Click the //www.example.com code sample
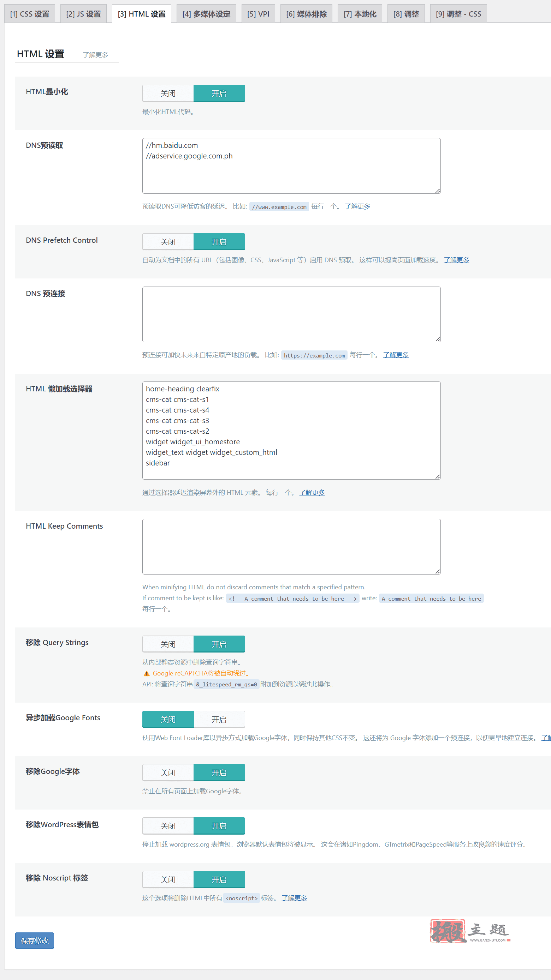 point(279,207)
